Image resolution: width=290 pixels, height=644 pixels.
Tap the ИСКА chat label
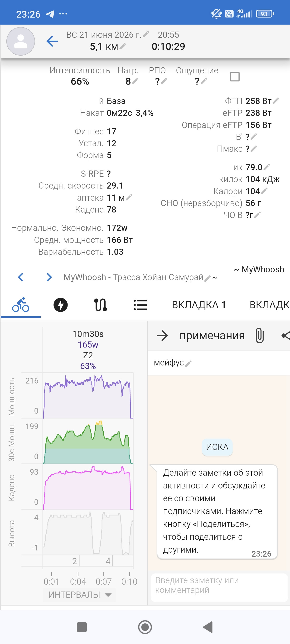[x=217, y=447]
